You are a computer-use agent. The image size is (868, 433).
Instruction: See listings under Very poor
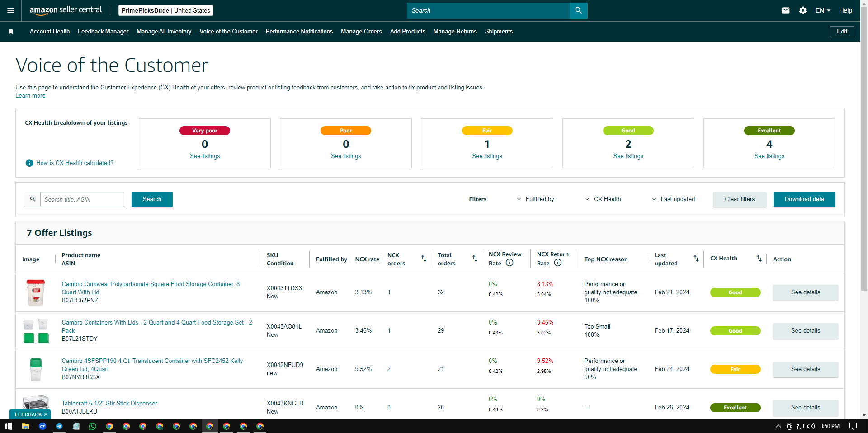point(205,156)
